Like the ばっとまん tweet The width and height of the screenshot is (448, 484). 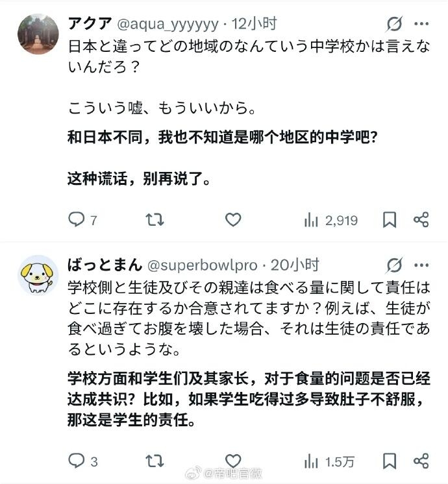(x=233, y=461)
